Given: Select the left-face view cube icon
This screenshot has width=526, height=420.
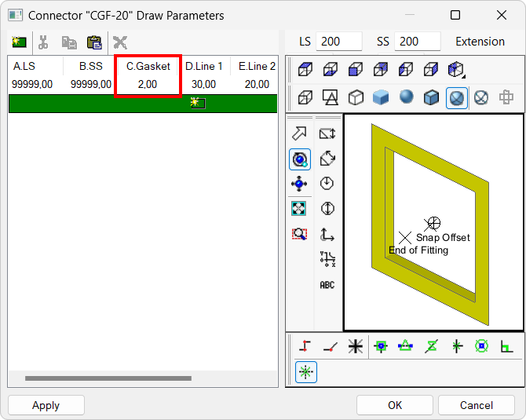Looking at the screenshot, I should pos(406,69).
